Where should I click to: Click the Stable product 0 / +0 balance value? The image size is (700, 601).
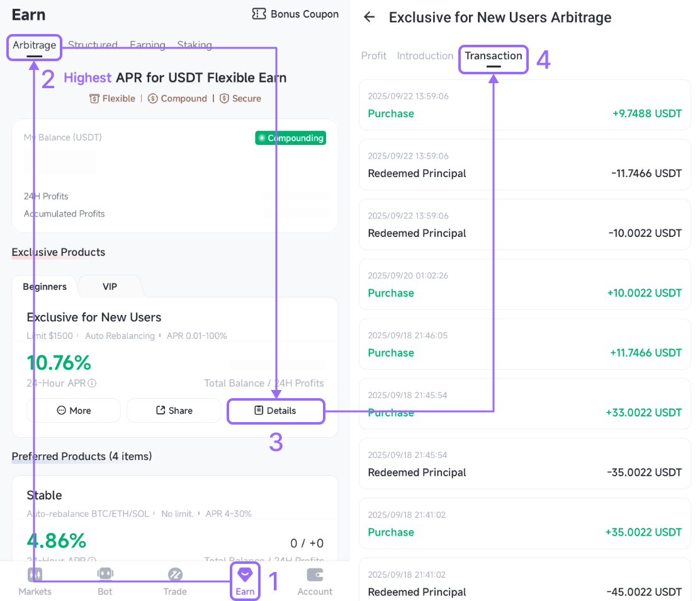(307, 544)
